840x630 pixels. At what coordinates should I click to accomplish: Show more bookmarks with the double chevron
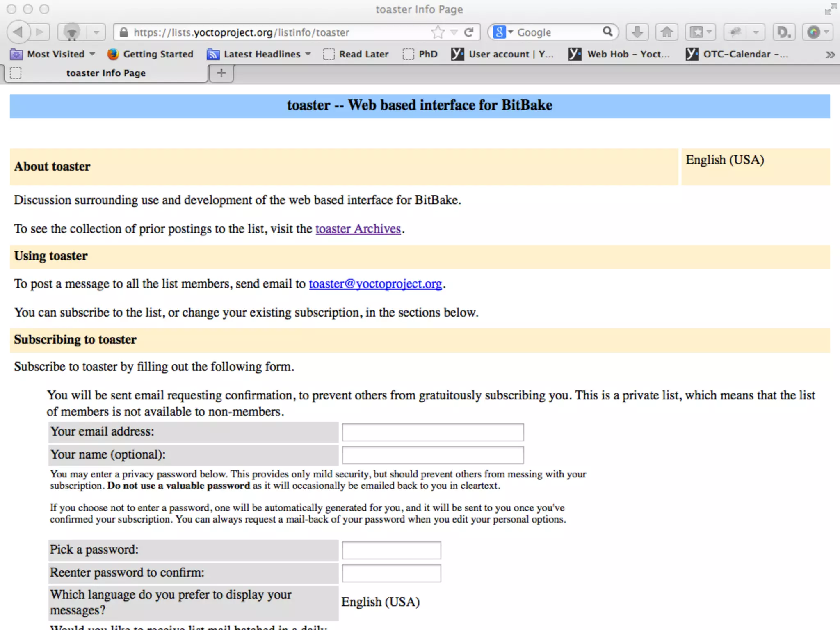pos(830,55)
